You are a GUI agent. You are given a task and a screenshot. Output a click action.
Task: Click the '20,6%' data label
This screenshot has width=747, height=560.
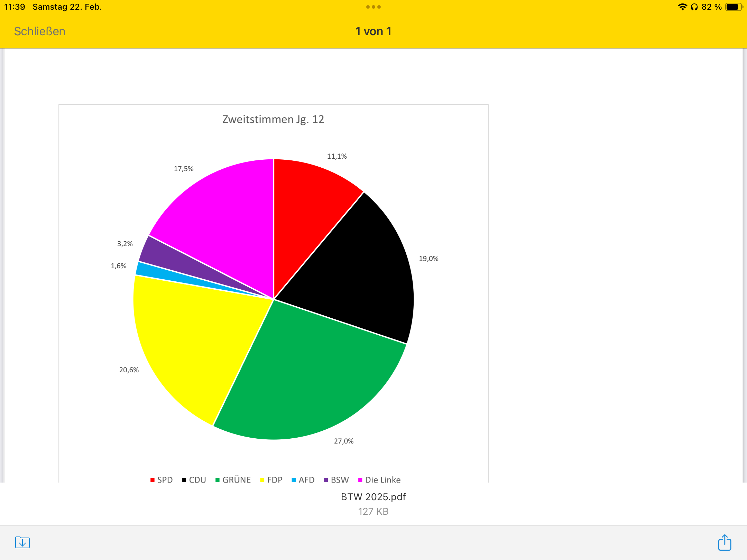pos(129,370)
